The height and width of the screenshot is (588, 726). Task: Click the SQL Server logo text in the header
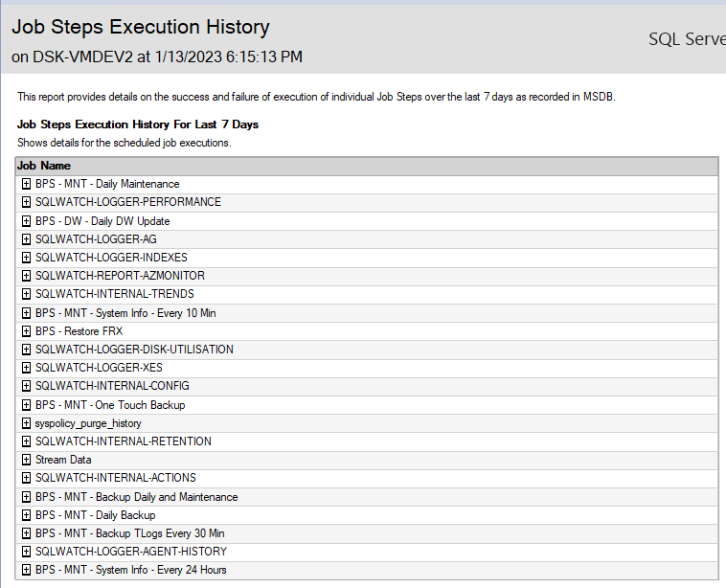tap(687, 39)
